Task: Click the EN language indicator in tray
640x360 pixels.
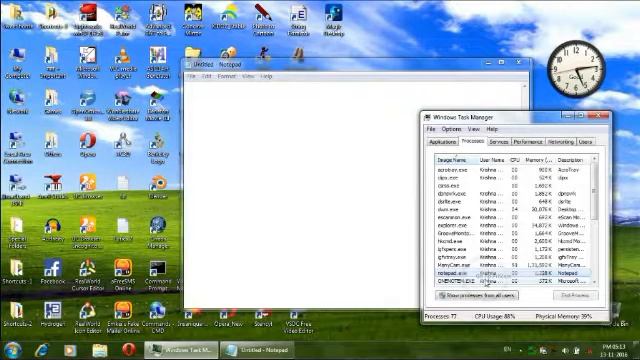Action: tap(507, 349)
